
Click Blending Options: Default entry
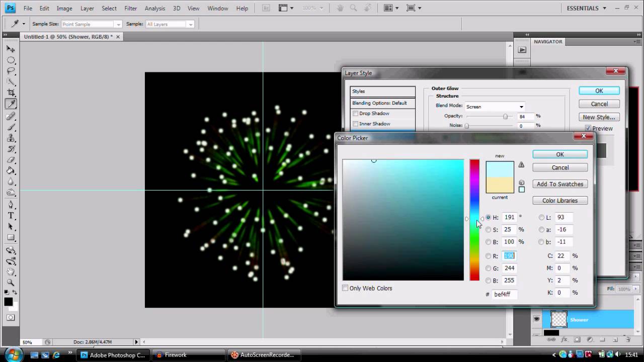pyautogui.click(x=383, y=103)
